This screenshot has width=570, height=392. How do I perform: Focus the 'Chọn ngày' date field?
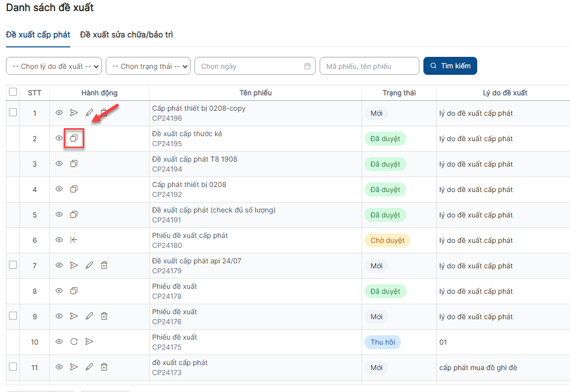(255, 66)
